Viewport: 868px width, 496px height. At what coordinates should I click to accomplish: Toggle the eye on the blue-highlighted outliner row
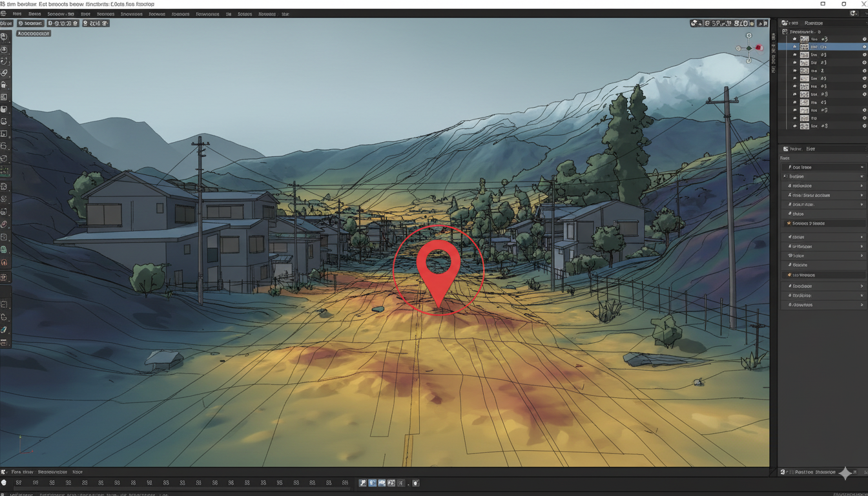[864, 46]
